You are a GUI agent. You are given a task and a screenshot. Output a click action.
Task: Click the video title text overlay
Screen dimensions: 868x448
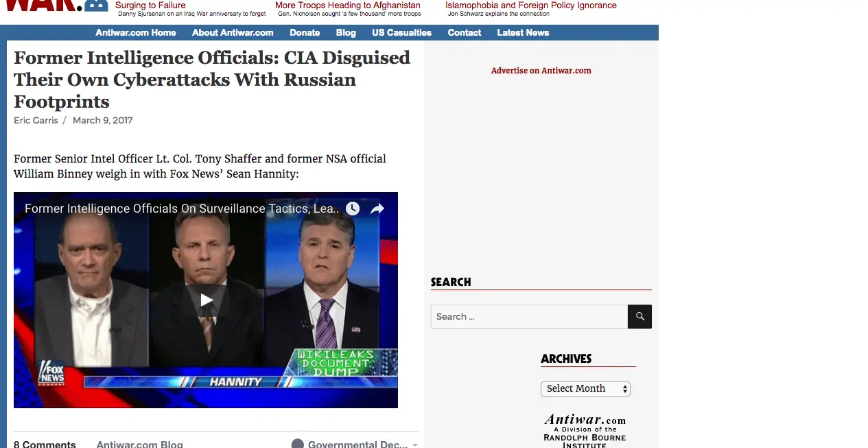182,209
